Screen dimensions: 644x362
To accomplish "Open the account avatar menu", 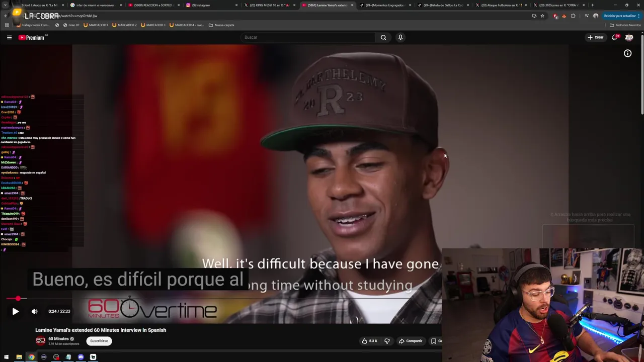I will (x=629, y=37).
